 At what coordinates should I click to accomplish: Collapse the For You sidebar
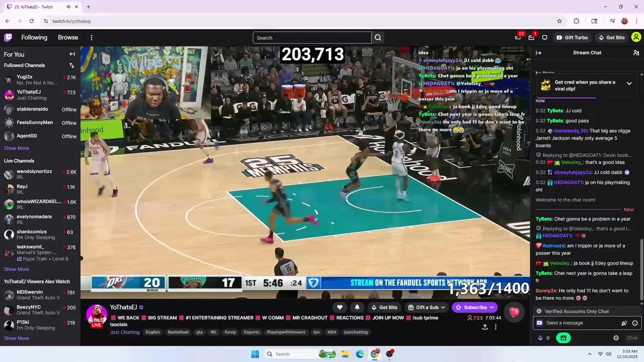tap(72, 54)
